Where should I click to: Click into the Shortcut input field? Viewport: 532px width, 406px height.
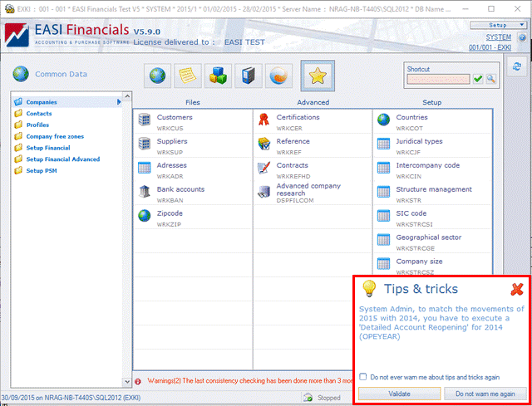(x=438, y=79)
